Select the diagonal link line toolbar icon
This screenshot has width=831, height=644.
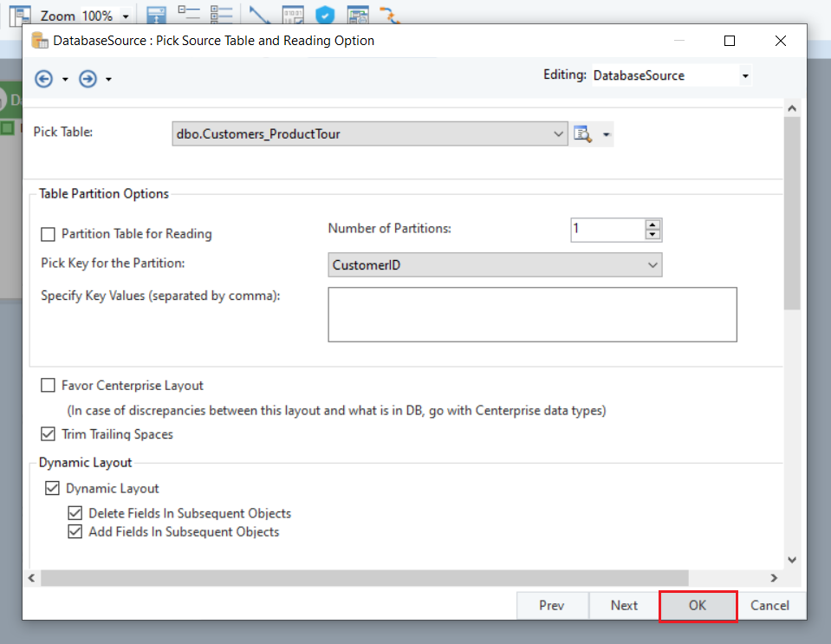tap(259, 15)
